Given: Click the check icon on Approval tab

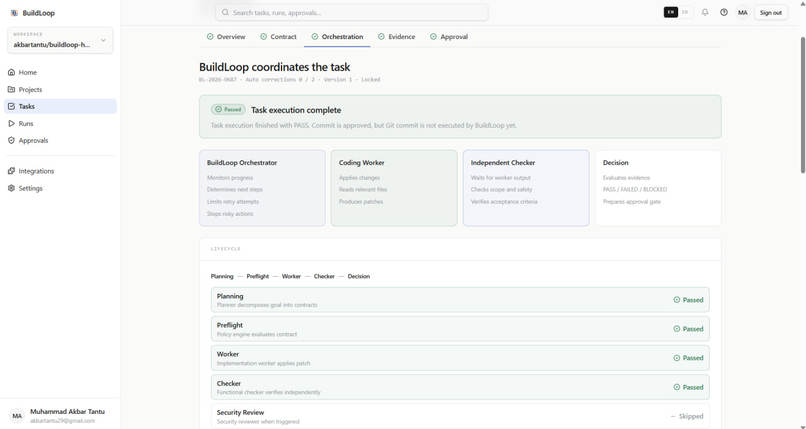Looking at the screenshot, I should 433,36.
